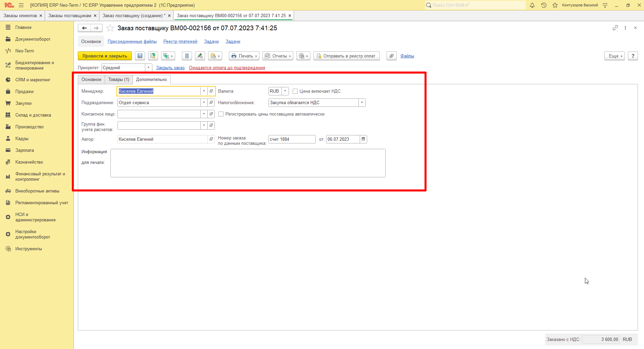This screenshot has width=644, height=349.
Task: Click the Провести и закрыть button
Action: (105, 56)
